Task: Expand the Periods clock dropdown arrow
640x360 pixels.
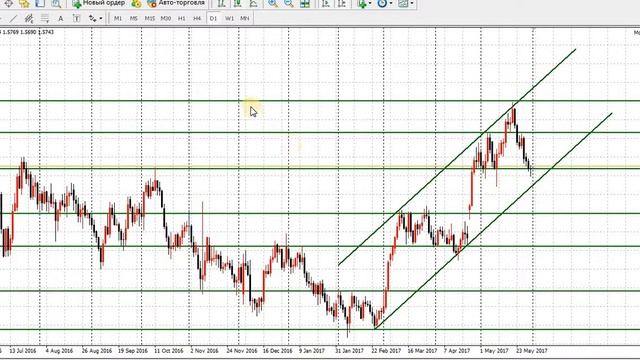Action: 391,3
